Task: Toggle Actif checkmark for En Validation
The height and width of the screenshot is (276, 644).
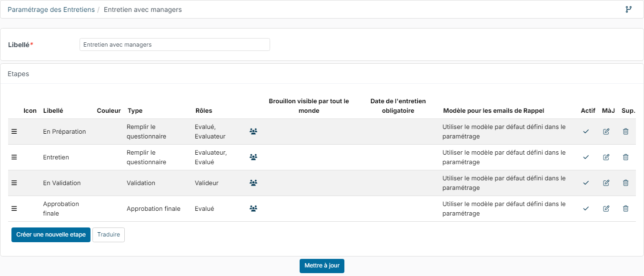Action: [586, 183]
